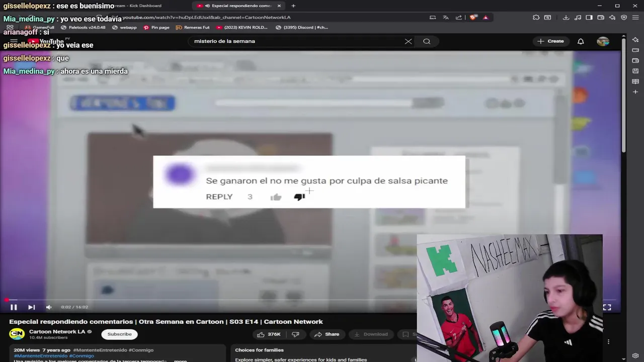Open YouTube notifications bell
The width and height of the screenshot is (644, 362).
click(581, 41)
